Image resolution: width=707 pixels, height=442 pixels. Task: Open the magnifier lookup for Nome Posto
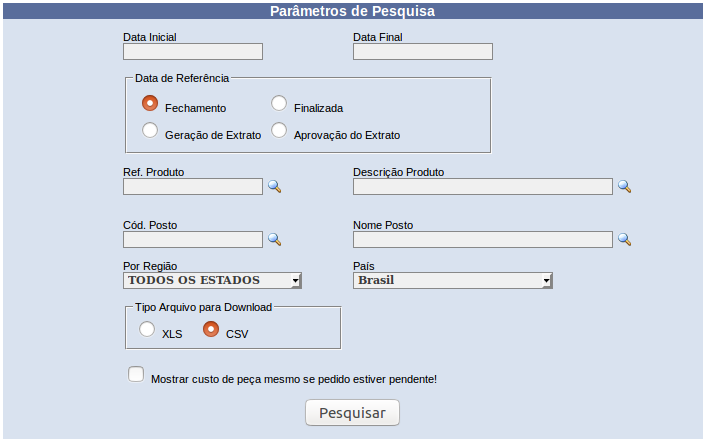pos(624,239)
